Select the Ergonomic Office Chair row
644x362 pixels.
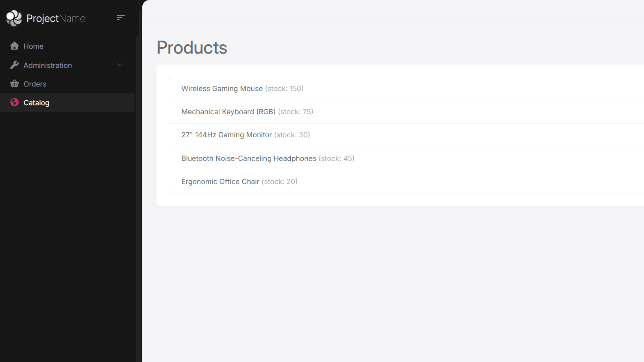406,182
